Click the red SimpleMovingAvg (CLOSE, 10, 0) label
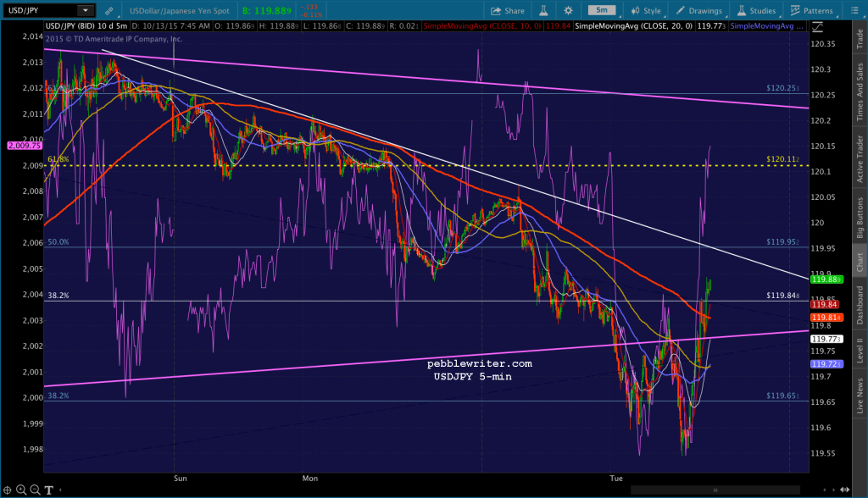Viewport: 868px width, 498px height. 481,26
